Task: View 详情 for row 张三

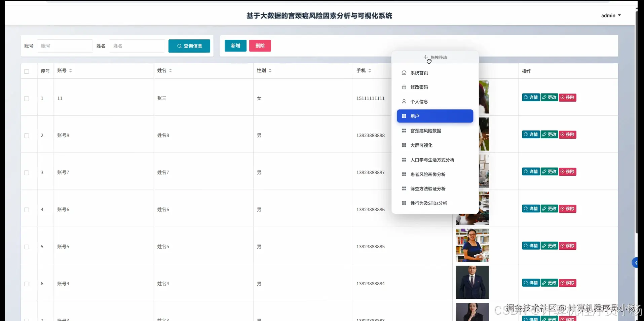Action: pyautogui.click(x=531, y=98)
